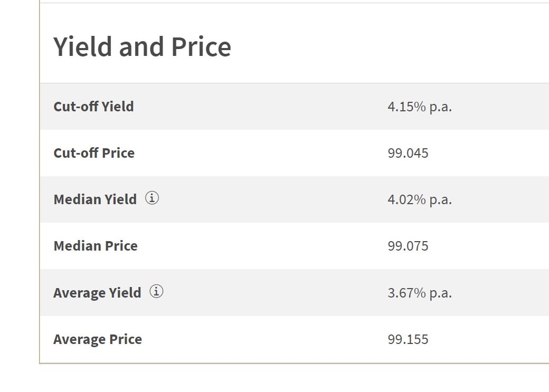Click the 99.075 median price value
Viewport: 549px width, 392px height.
[x=408, y=246]
